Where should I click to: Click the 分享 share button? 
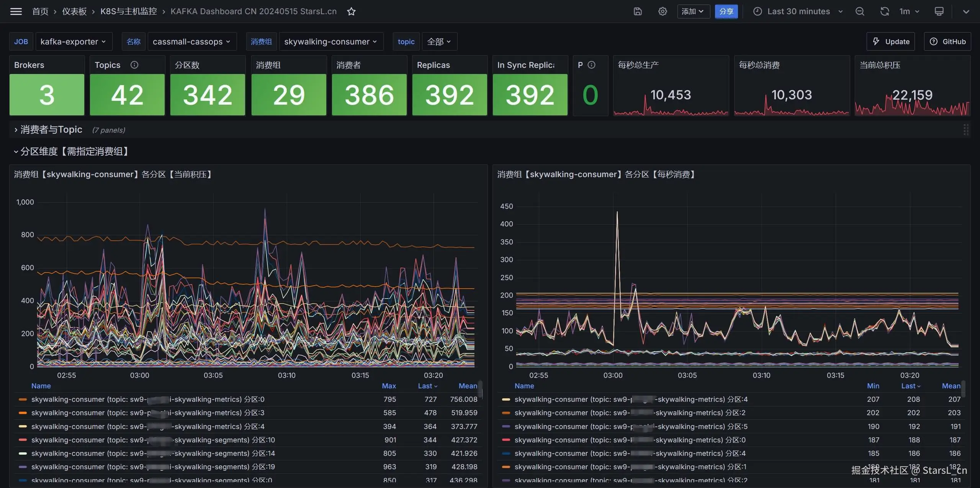click(x=726, y=12)
